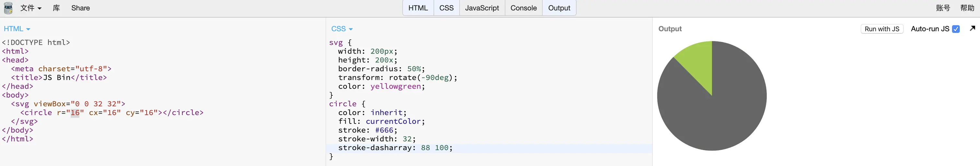Uncheck the Auto-run JS checkbox

coord(956,29)
